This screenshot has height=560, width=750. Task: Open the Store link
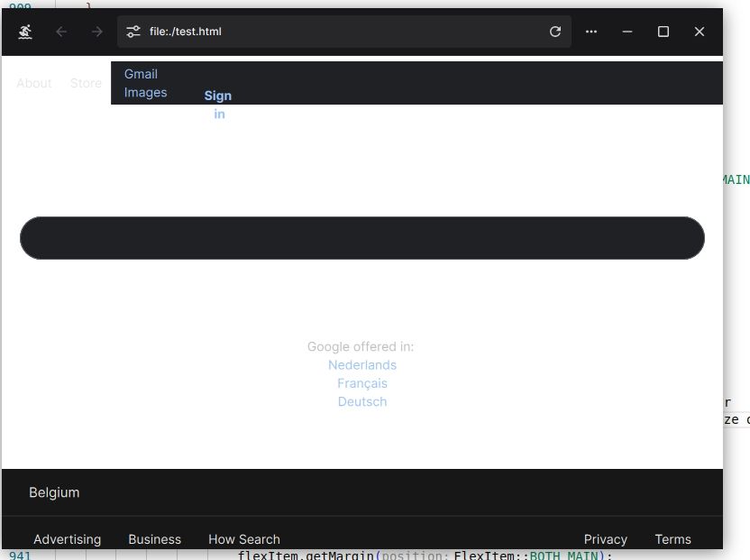86,83
